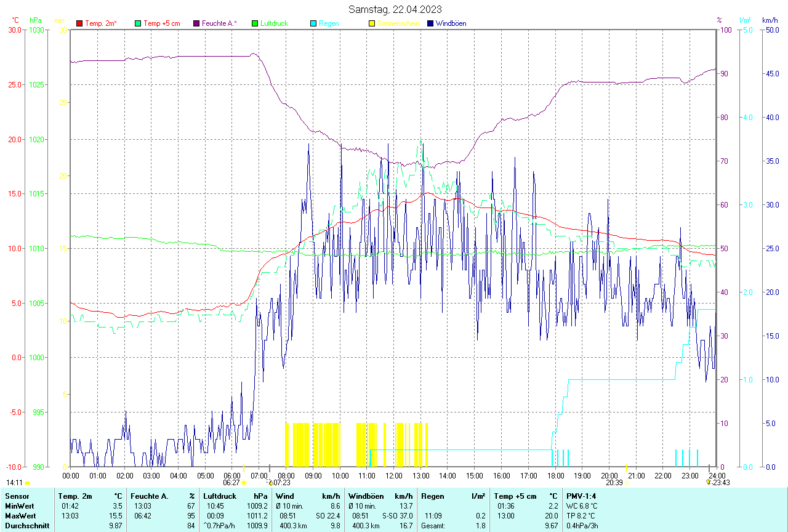Click the sunset sun icon beside 20:39
This screenshot has width=788, height=532.
point(627,483)
